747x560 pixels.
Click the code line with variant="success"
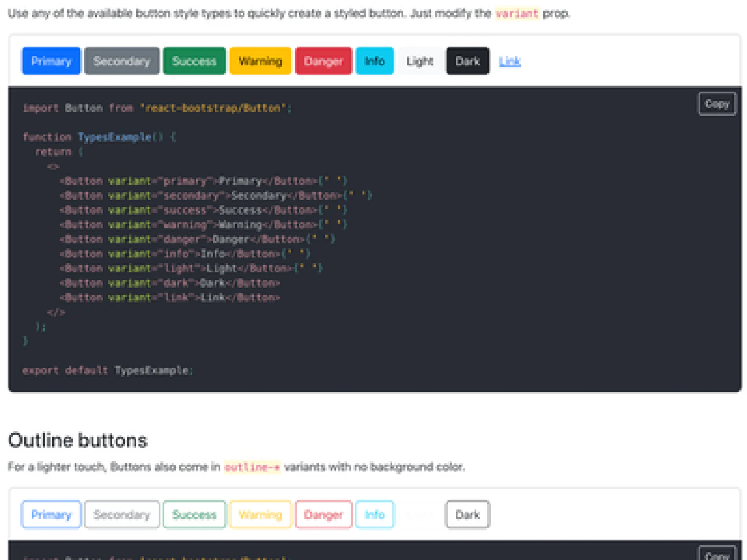click(x=203, y=210)
